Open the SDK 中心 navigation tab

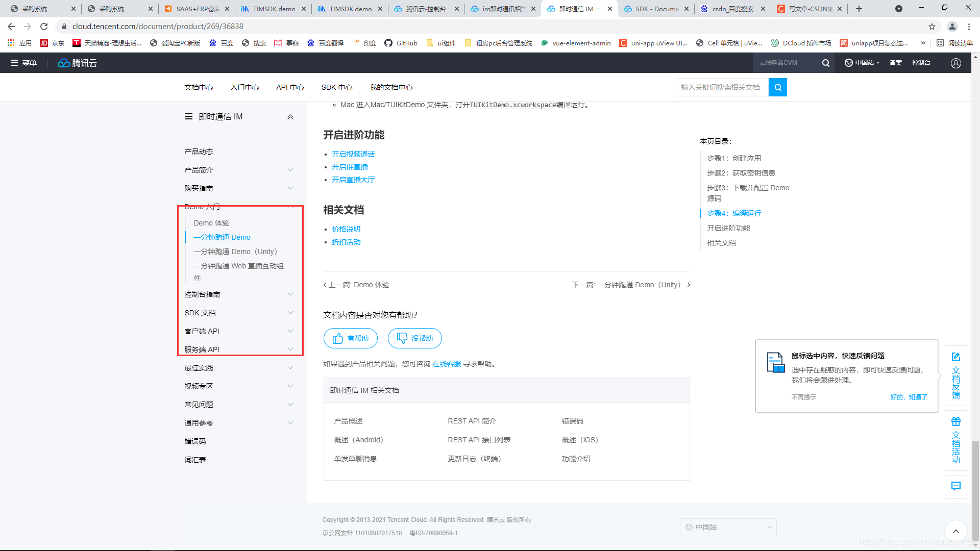(x=337, y=87)
